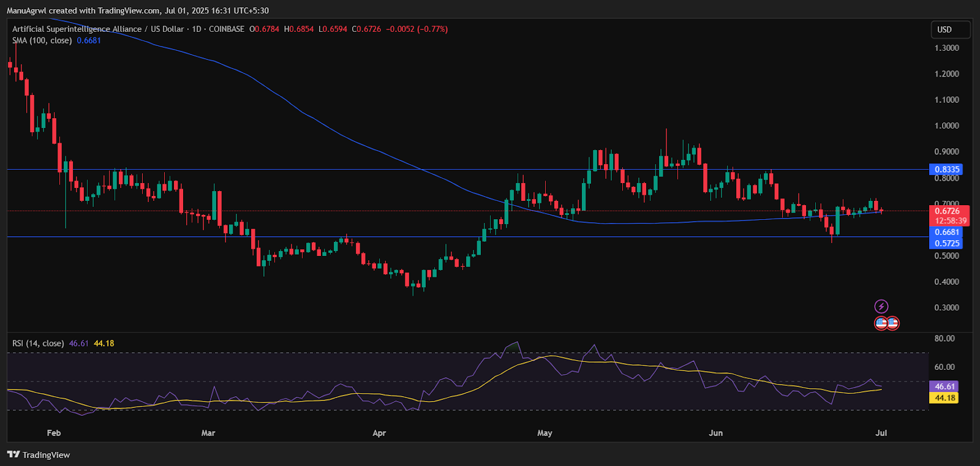Click the 80.00 RSI axis label
This screenshot has width=980, height=466.
click(944, 338)
